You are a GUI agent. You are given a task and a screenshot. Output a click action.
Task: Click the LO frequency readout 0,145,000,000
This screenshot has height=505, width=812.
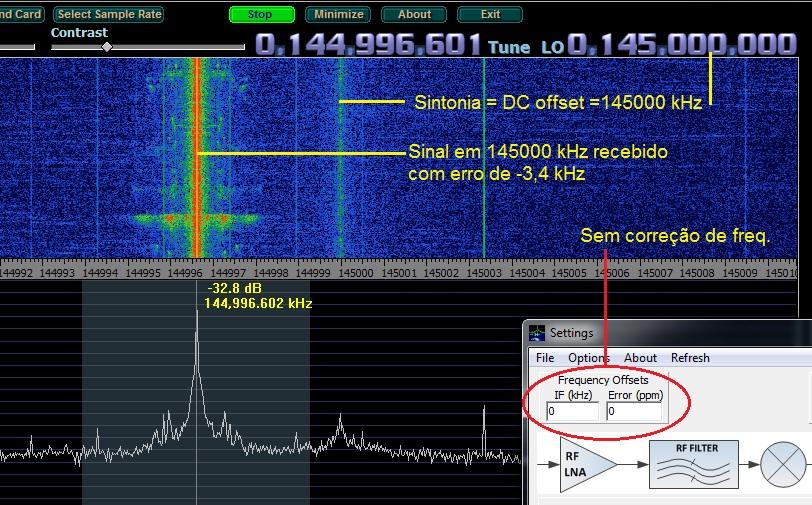pos(682,45)
